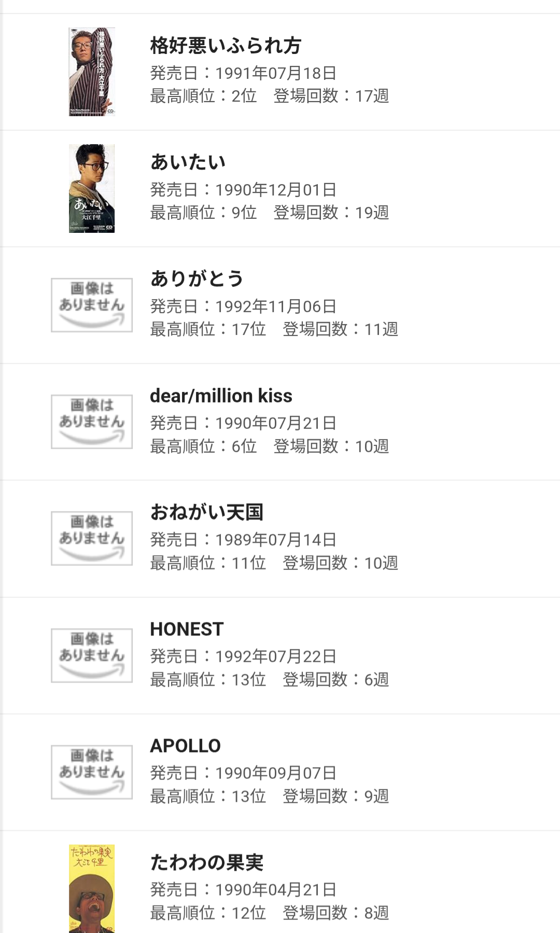Open the ありがとう title link
The height and width of the screenshot is (933, 560).
click(x=197, y=279)
